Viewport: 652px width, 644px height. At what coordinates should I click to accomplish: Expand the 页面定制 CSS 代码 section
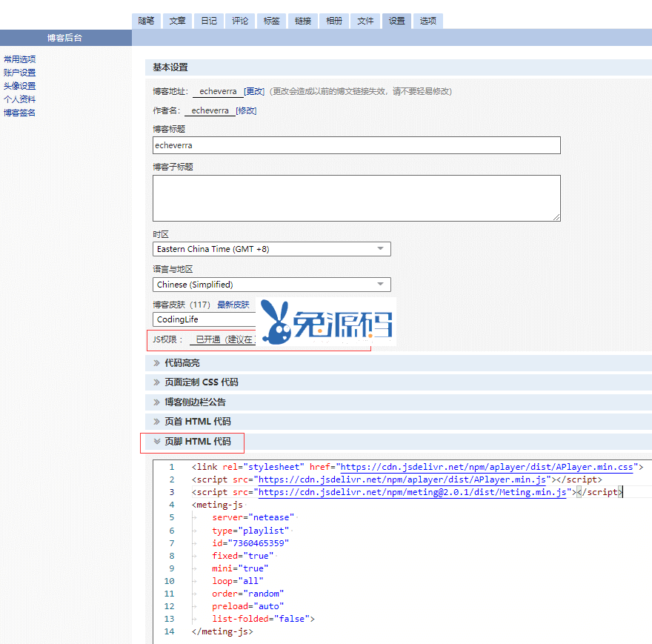pos(202,382)
